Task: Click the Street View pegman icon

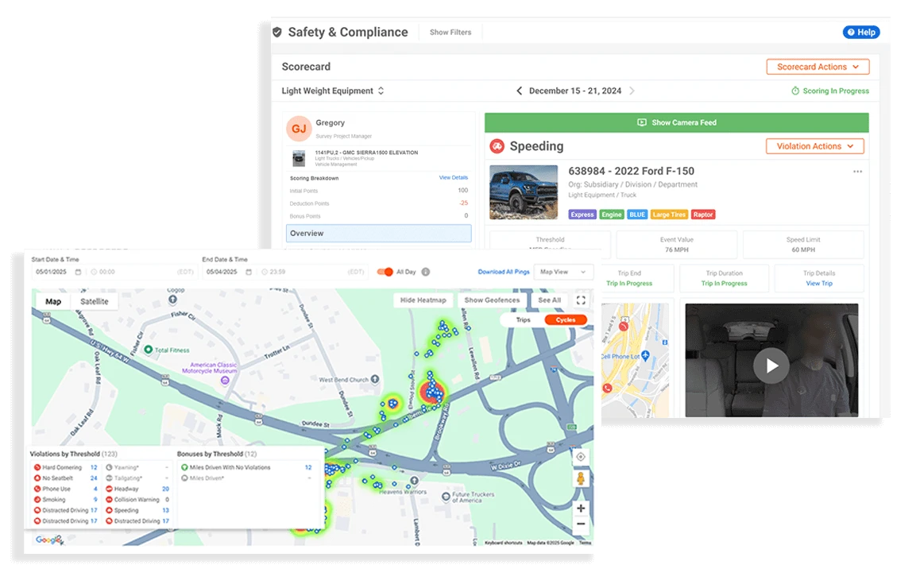Action: [x=581, y=479]
